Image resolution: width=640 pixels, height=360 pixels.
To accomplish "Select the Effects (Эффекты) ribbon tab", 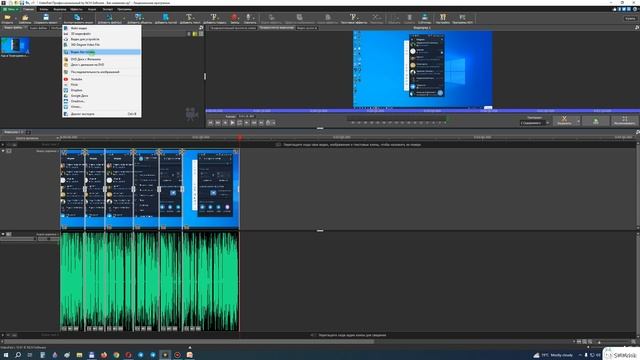I will [76, 9].
